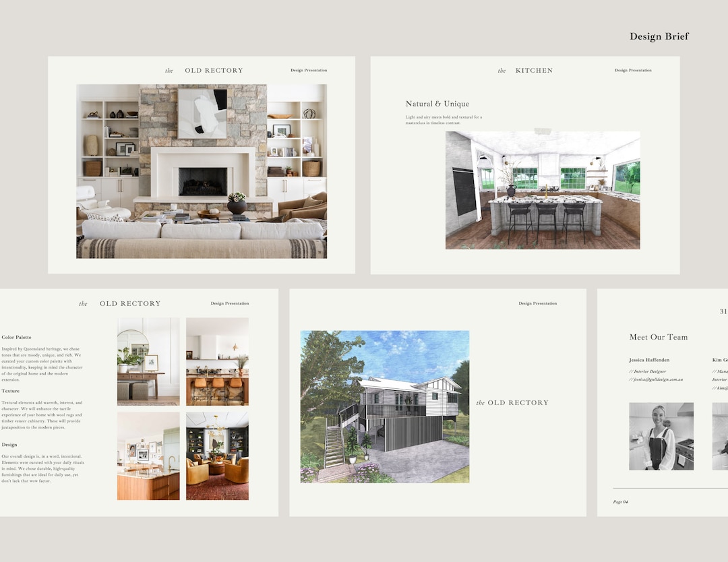
Task: Click the Meet Our Team heading
Action: click(x=657, y=337)
